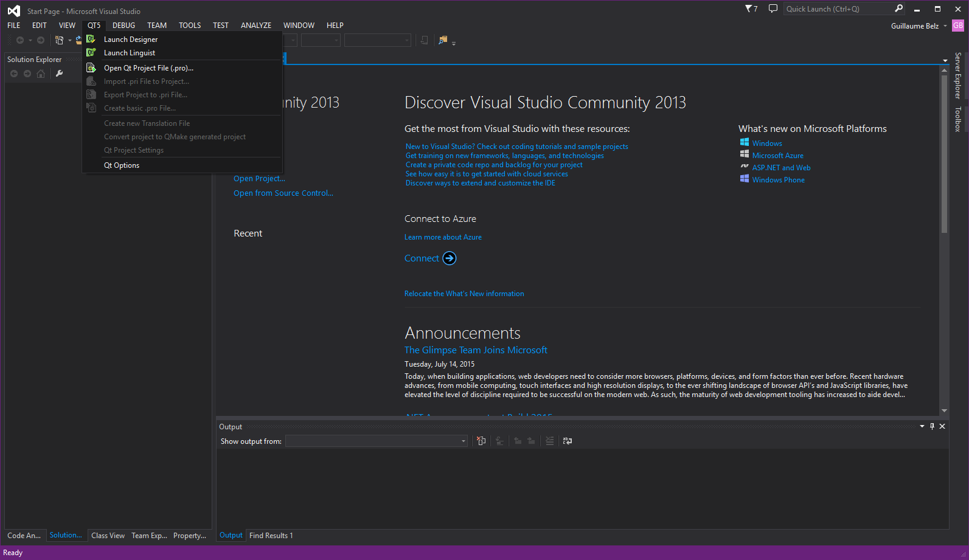Screen dimensions: 969x560
Task: Click the Open Qt Project File icon
Action: pos(91,67)
